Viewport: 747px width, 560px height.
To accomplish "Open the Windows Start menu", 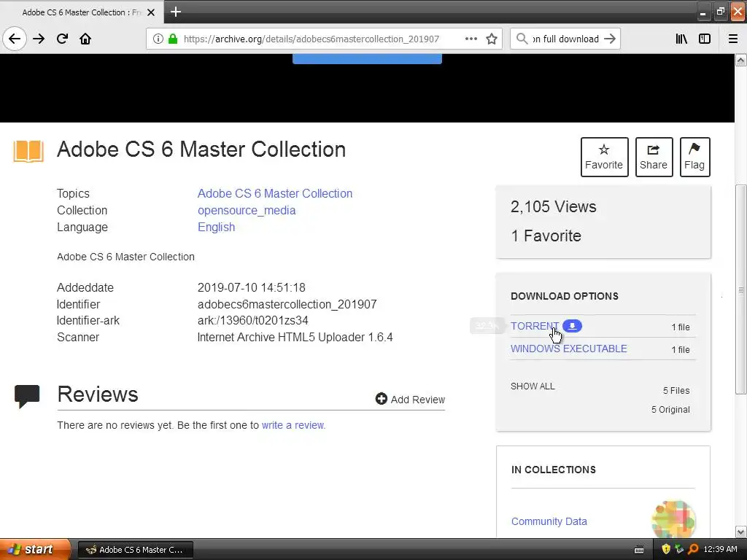I will (35, 550).
